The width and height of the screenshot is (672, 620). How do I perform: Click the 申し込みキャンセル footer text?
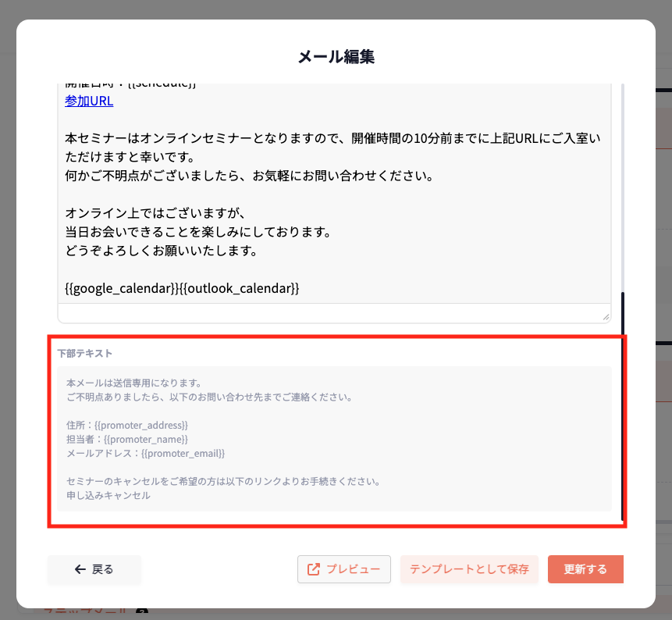tap(108, 495)
